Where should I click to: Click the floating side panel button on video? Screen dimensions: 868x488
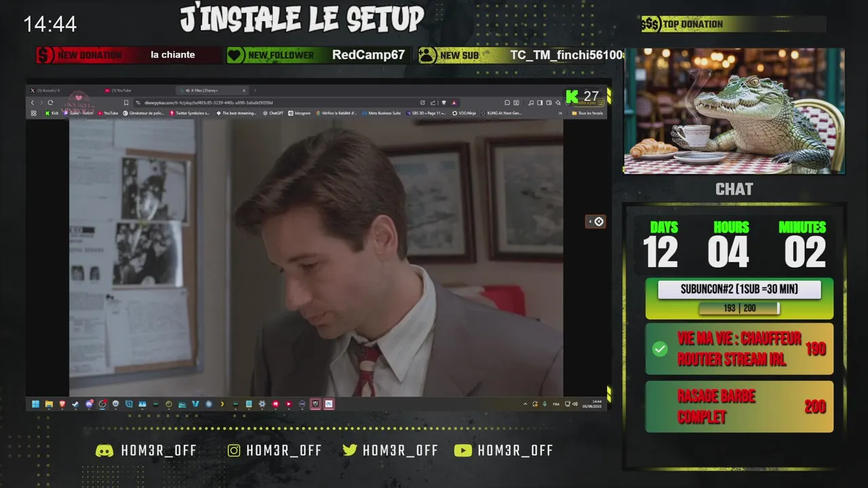point(595,222)
